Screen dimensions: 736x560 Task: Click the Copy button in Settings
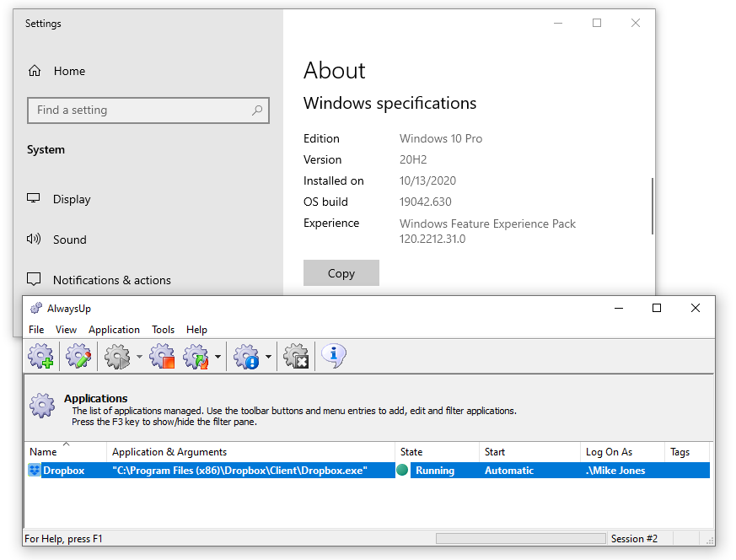pos(341,273)
